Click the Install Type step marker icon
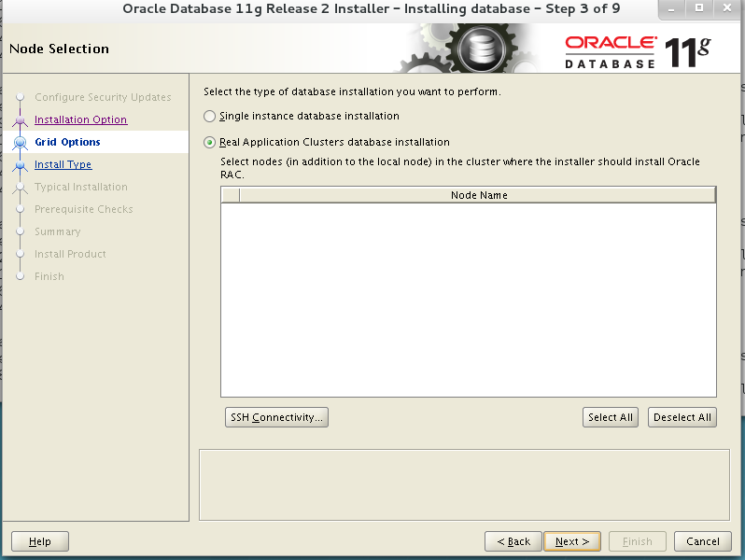The height and width of the screenshot is (560, 745). pyautogui.click(x=20, y=165)
